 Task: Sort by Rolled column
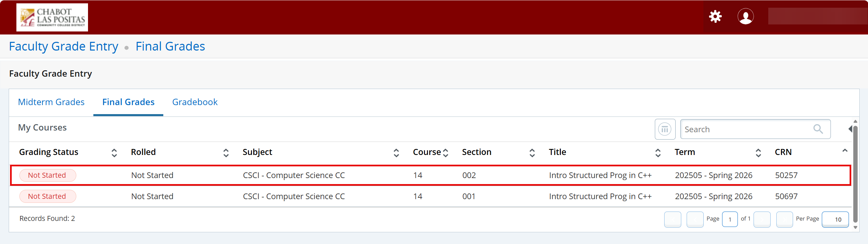pos(226,153)
